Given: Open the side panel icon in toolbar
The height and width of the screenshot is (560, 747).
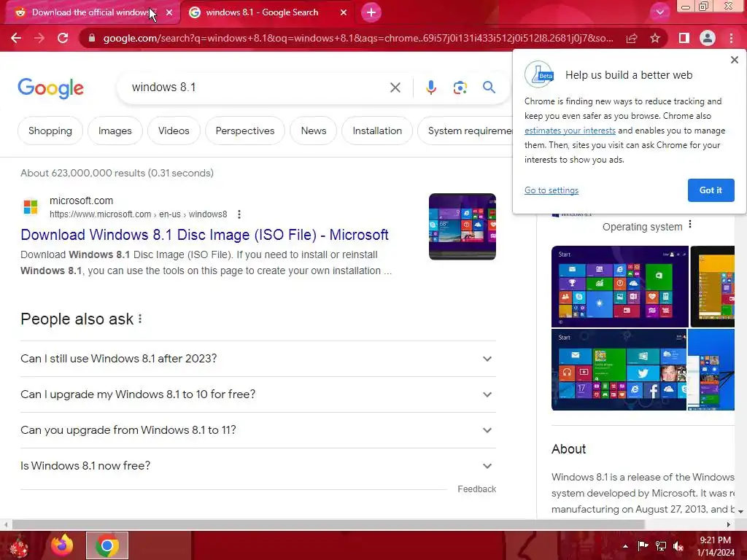Looking at the screenshot, I should (x=684, y=38).
